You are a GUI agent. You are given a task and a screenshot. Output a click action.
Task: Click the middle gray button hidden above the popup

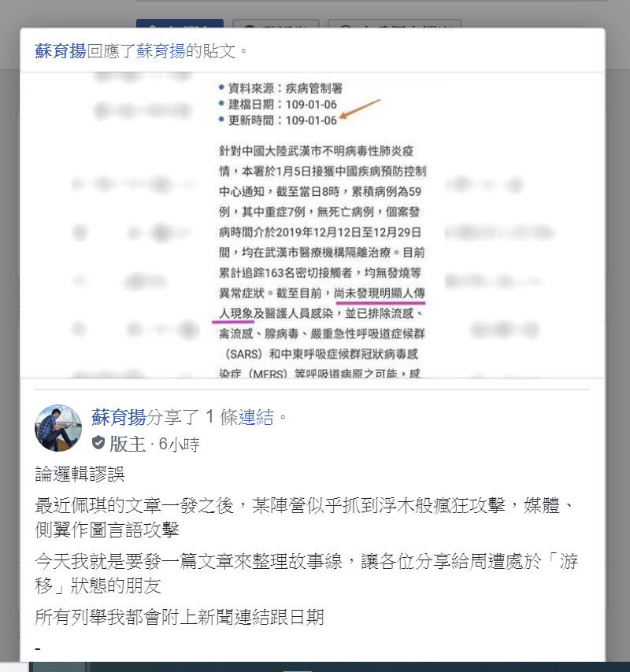click(x=276, y=24)
